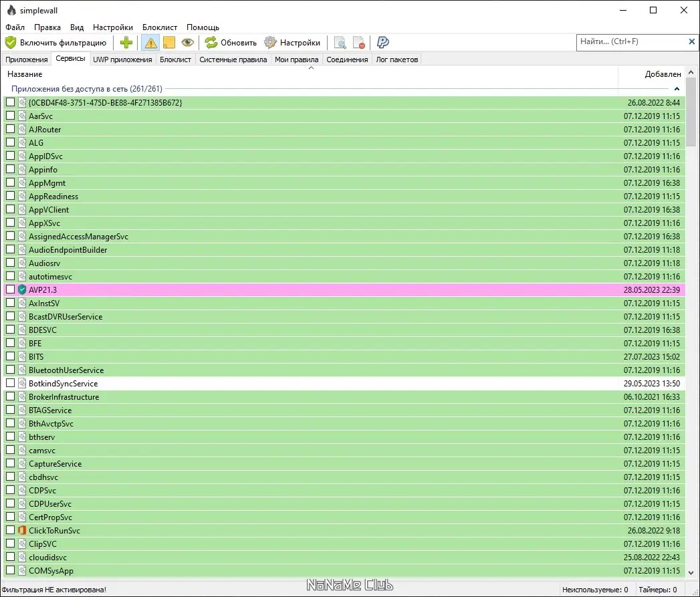Click the vertical scrollbar down arrow
This screenshot has width=700, height=597.
tap(691, 572)
